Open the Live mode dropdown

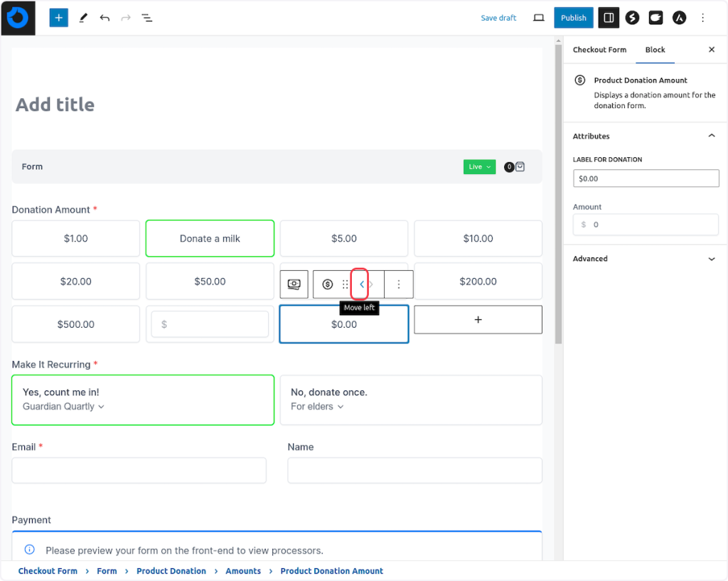(x=479, y=167)
